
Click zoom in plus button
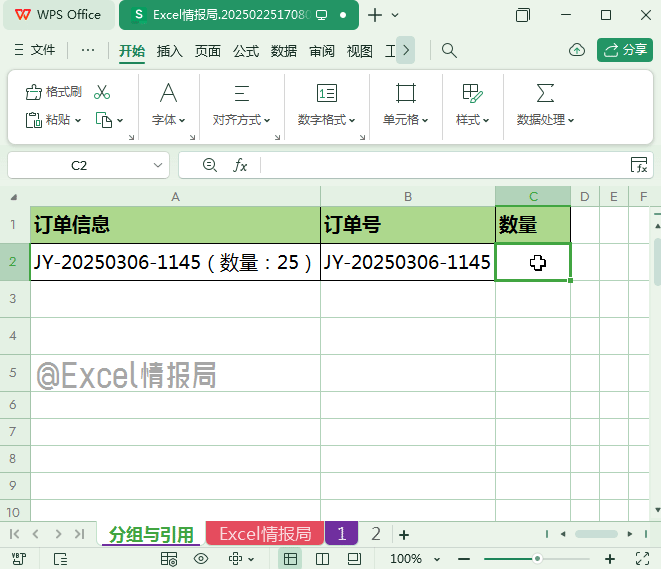(x=610, y=559)
